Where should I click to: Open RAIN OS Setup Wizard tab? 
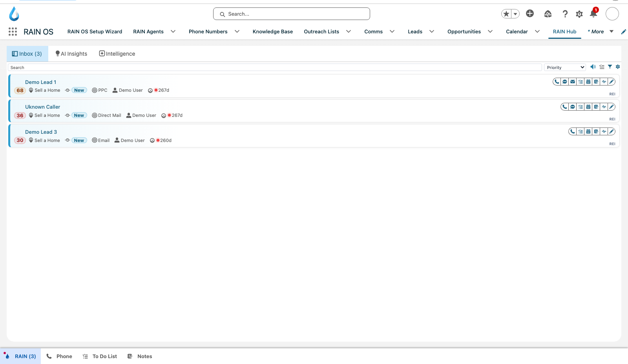pyautogui.click(x=95, y=31)
